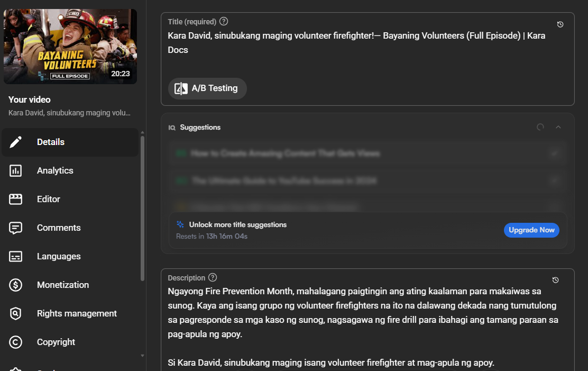Click the Suggestions panel heading
Image resolution: width=588 pixels, height=371 pixels.
200,128
